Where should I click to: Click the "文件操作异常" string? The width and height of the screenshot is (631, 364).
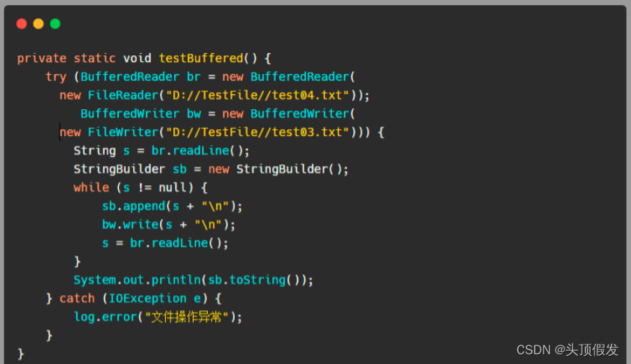[187, 318]
